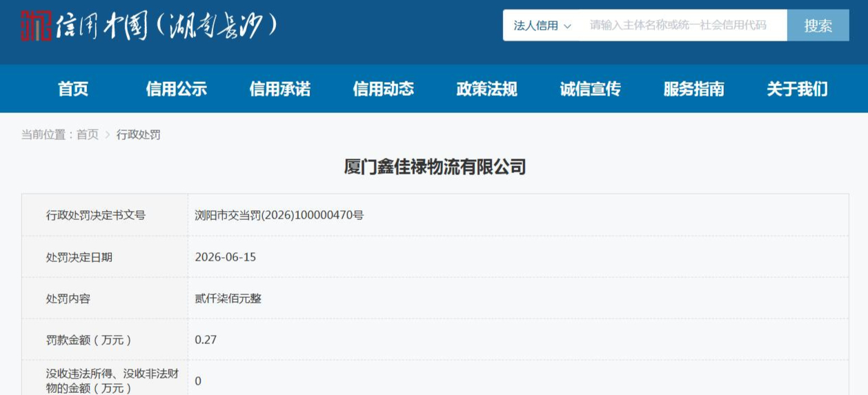Click the 行政处罚决定书文号 label cell
Screen dimensions: 868x395
click(x=105, y=215)
